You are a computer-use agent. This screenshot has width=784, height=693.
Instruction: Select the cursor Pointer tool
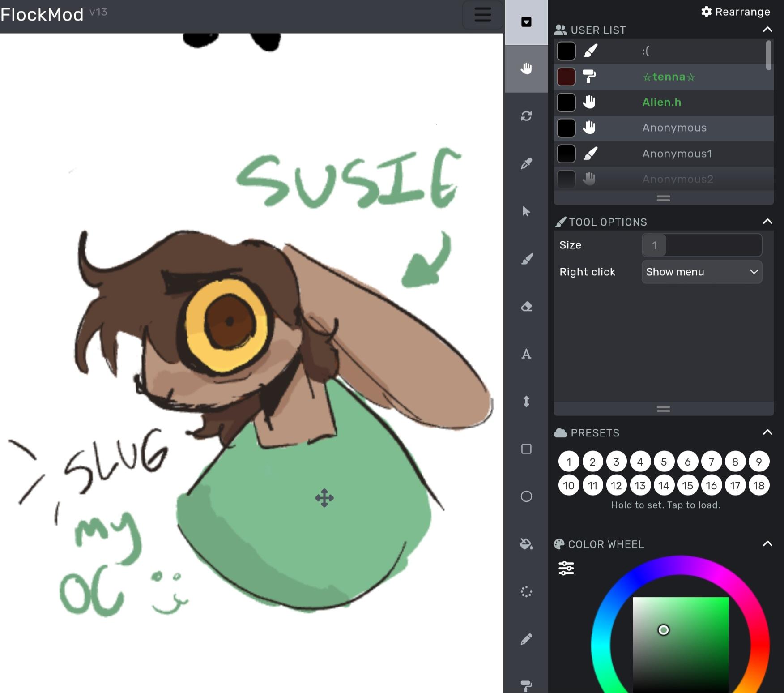[x=526, y=211]
